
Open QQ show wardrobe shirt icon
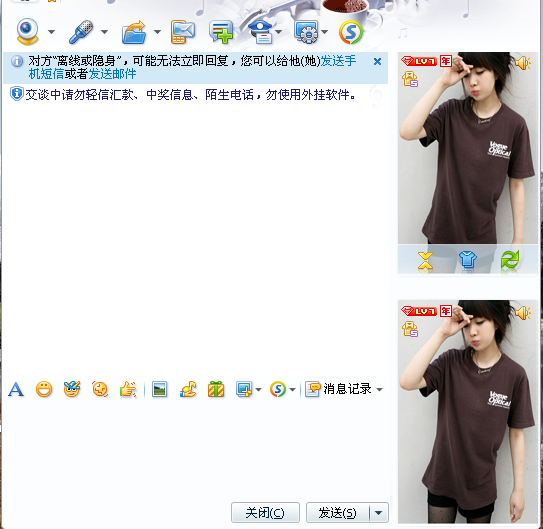click(x=468, y=260)
